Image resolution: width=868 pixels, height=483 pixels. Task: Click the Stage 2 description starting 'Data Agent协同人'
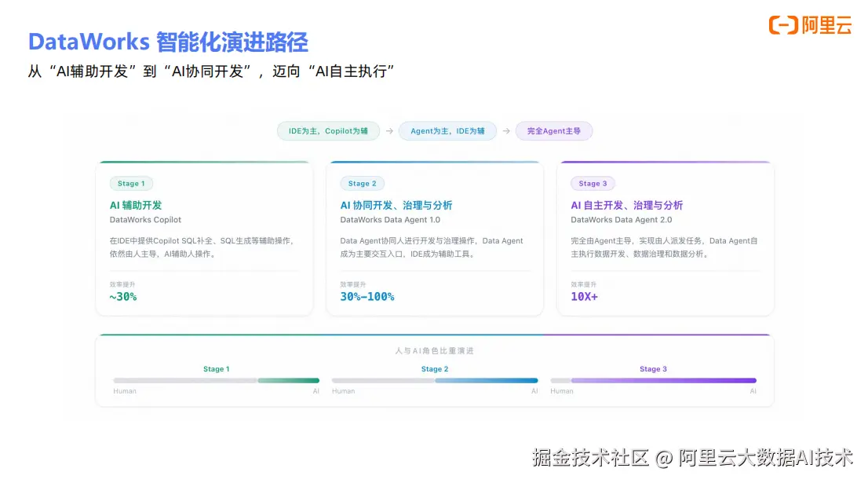[432, 247]
